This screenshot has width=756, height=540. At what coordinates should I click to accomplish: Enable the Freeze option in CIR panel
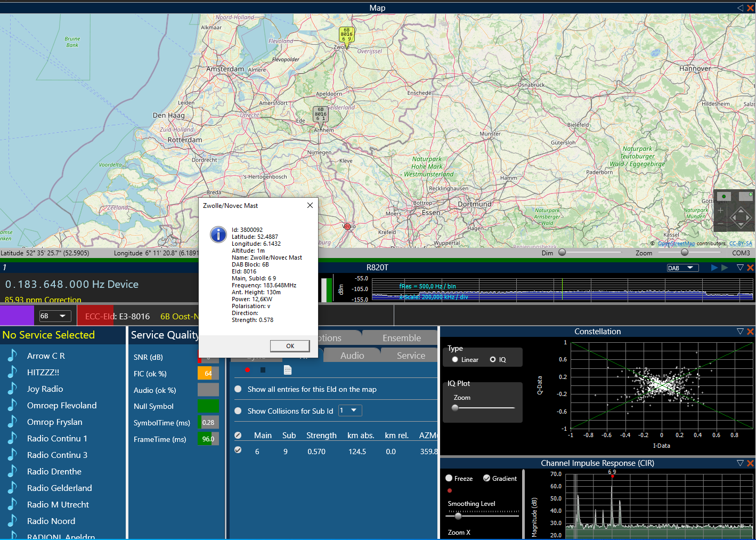click(x=449, y=478)
